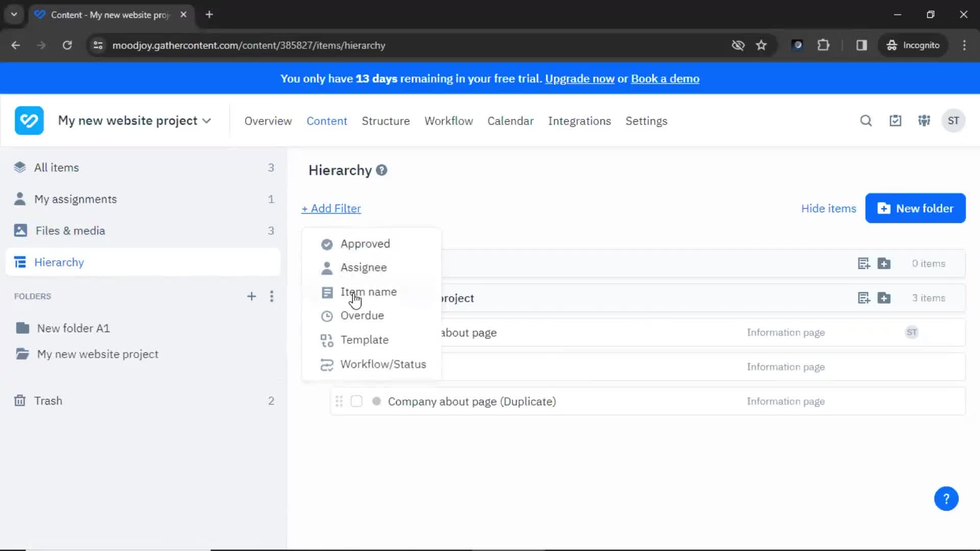This screenshot has width=980, height=551.
Task: Click the + Add Filter link
Action: point(331,209)
